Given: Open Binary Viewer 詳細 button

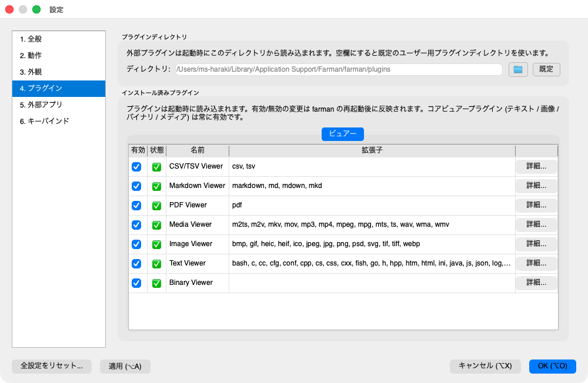Looking at the screenshot, I should [x=536, y=283].
